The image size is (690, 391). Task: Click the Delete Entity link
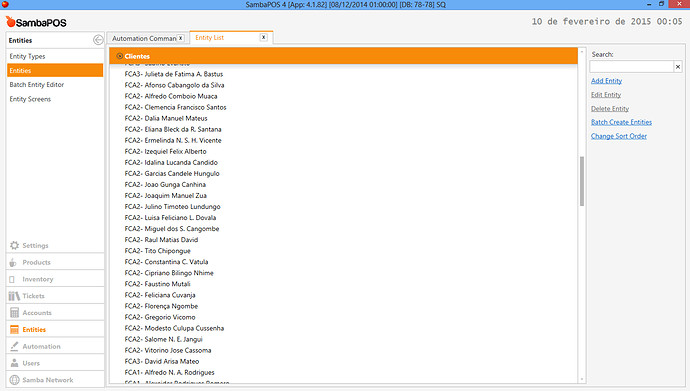point(609,109)
